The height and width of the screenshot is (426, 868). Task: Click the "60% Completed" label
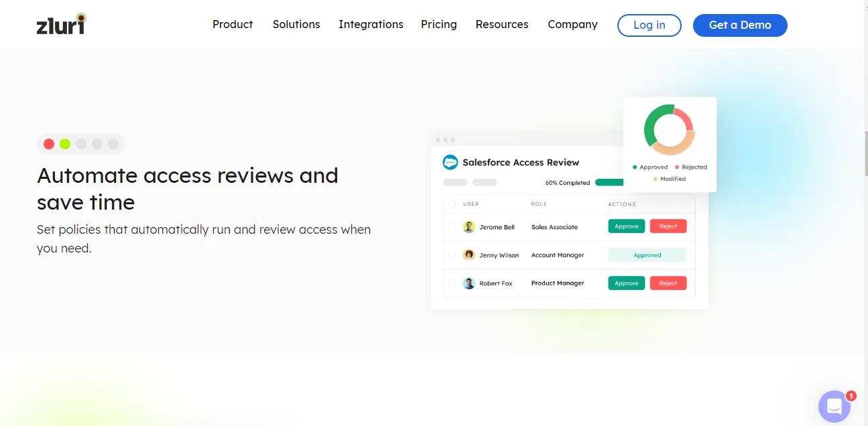568,183
